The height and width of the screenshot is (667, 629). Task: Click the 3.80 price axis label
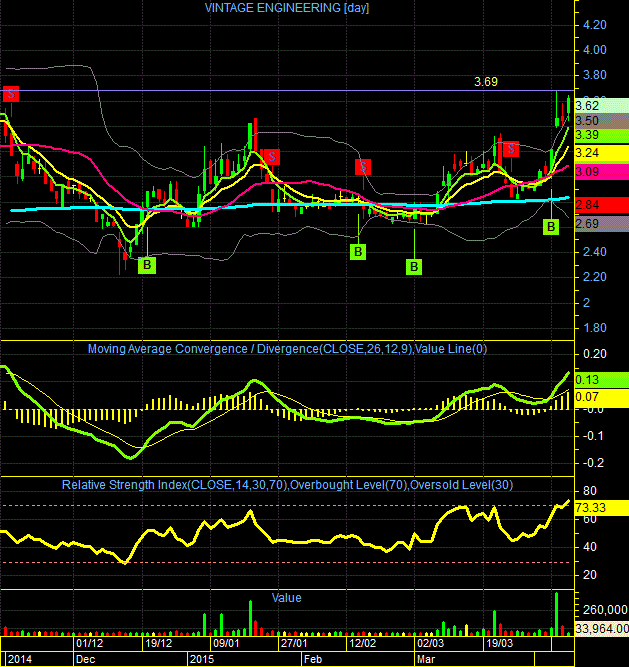pyautogui.click(x=595, y=75)
